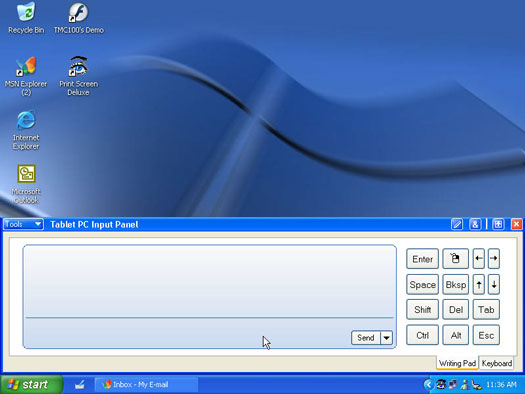Click the right arrow key
Image resolution: width=525 pixels, height=394 pixels.
click(494, 258)
